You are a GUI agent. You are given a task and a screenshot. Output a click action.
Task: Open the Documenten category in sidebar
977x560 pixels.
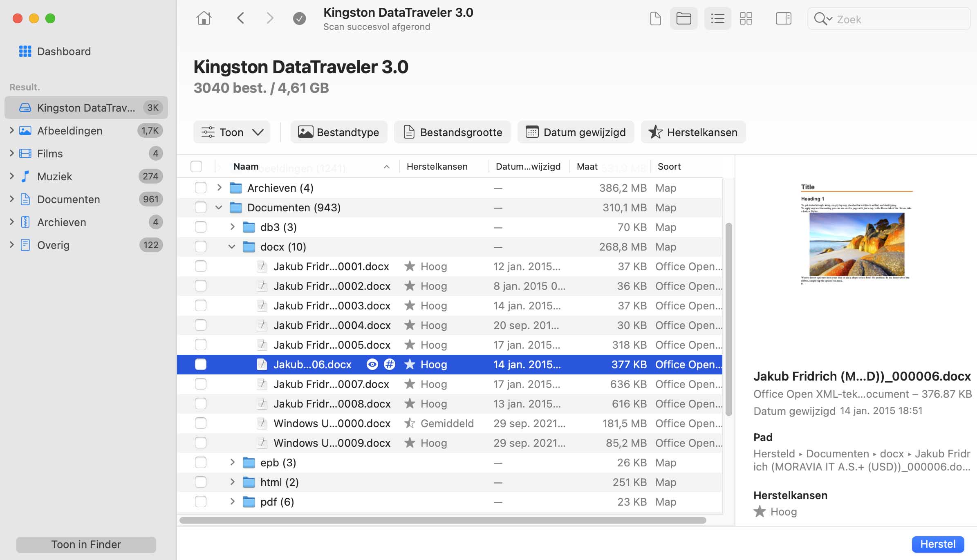86,199
